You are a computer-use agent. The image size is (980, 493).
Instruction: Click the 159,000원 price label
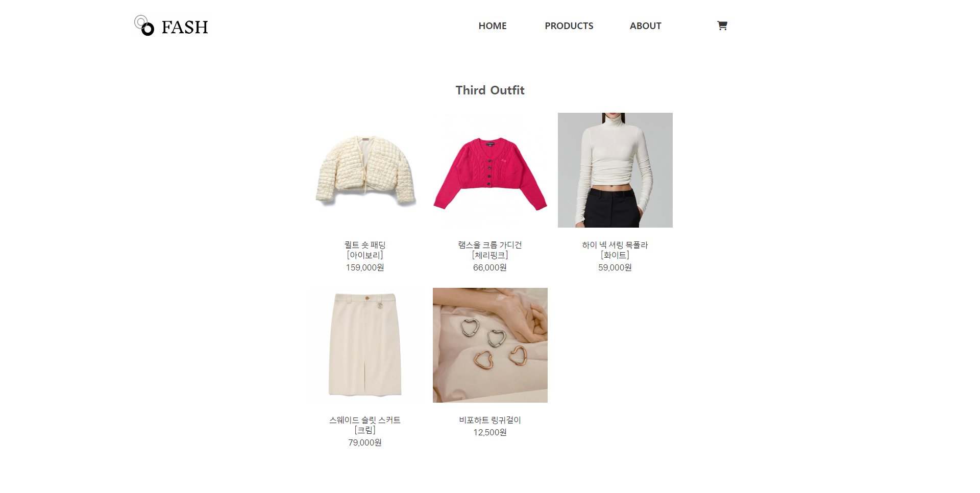point(365,267)
